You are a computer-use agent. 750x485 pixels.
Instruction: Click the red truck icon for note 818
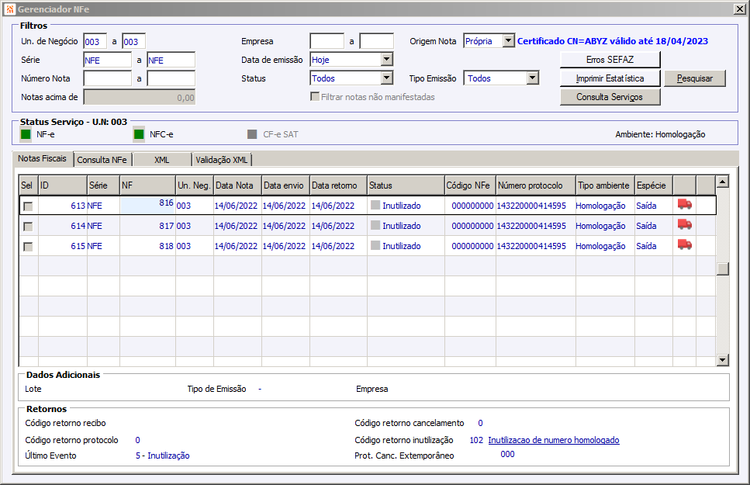[685, 245]
